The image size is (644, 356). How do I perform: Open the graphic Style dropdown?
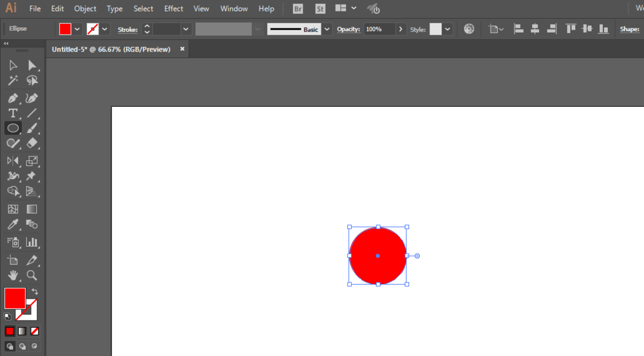click(x=448, y=29)
